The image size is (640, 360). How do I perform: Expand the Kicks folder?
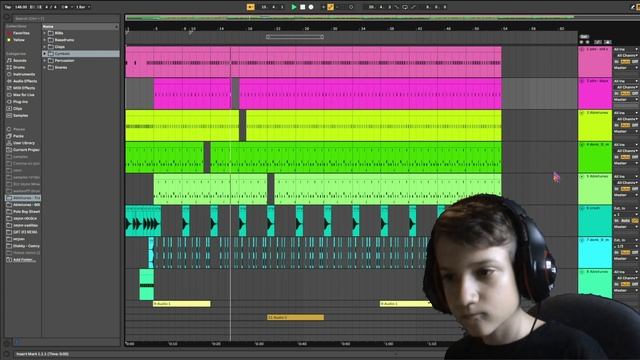45,33
